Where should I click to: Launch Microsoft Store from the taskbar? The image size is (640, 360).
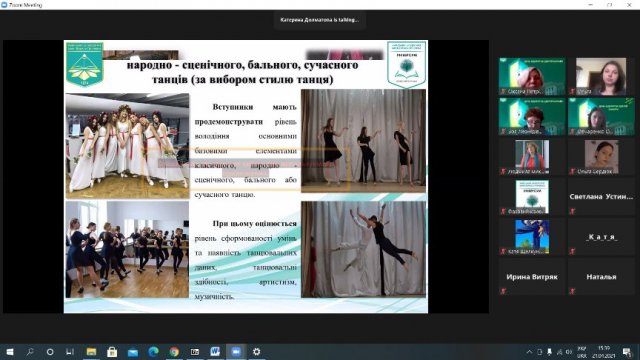pos(112,351)
